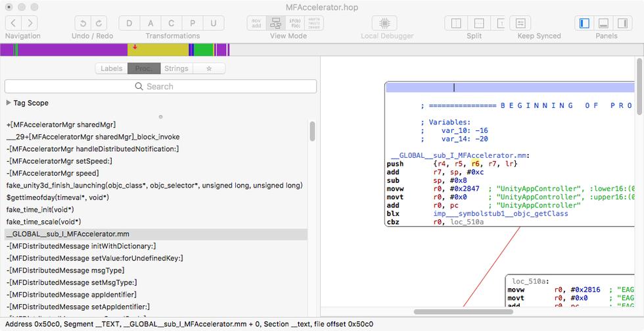Switch to pseudo-code view mode
Image resolution: width=644 pixels, height=331 pixels.
tap(295, 23)
